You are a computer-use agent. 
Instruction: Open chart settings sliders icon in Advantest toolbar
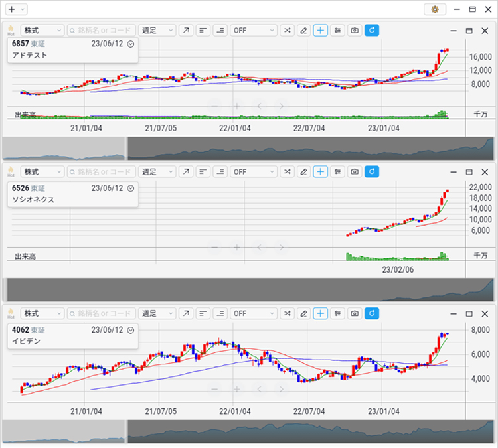(338, 31)
